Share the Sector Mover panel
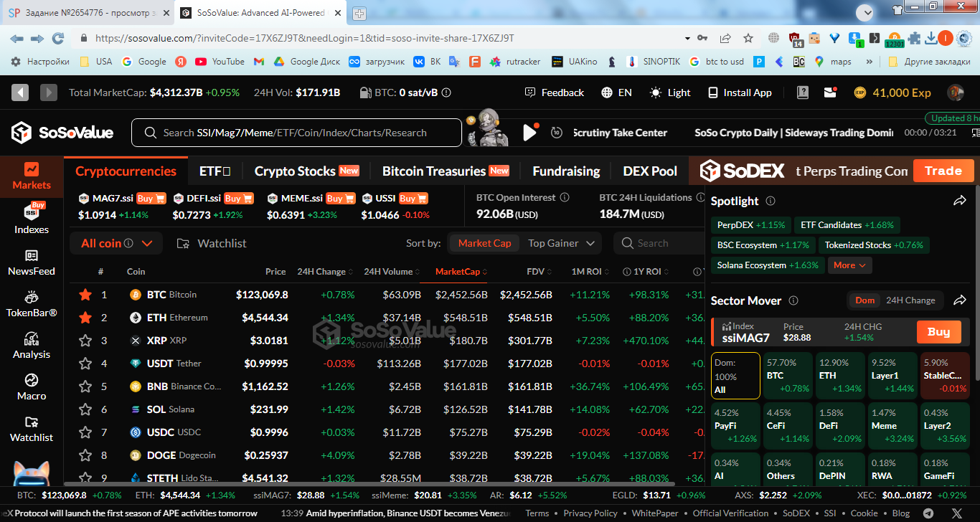The height and width of the screenshot is (522, 980). pyautogui.click(x=960, y=300)
